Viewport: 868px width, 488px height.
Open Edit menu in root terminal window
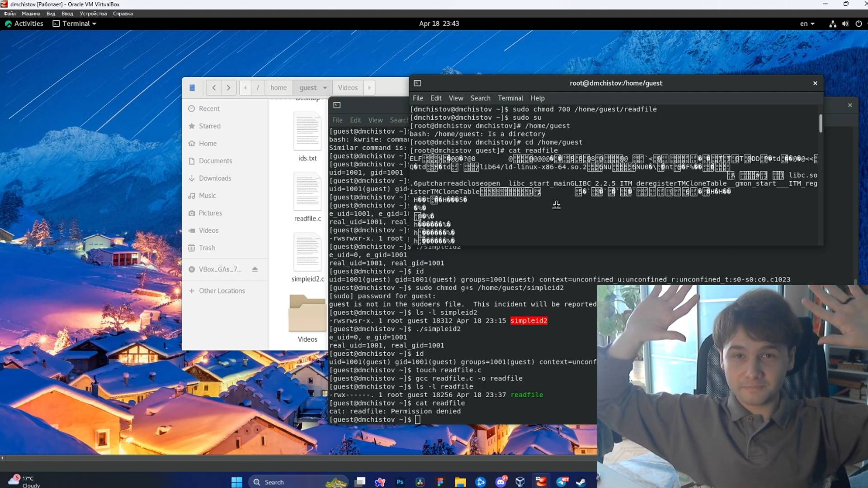point(436,98)
